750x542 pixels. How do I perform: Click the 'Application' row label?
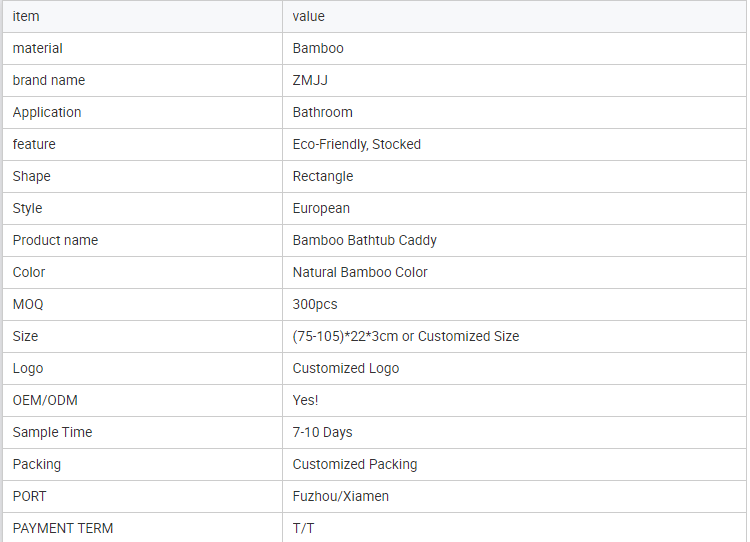[47, 112]
